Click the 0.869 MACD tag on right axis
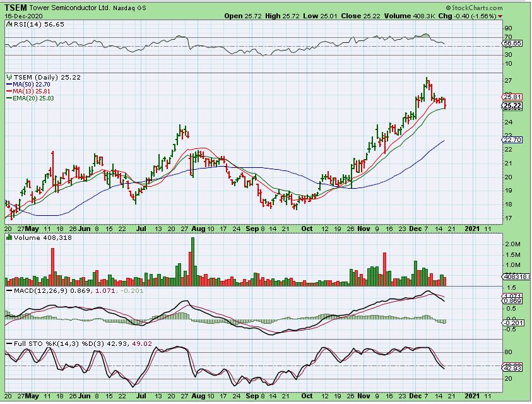Image resolution: width=532 pixels, height=404 pixels. click(x=512, y=301)
